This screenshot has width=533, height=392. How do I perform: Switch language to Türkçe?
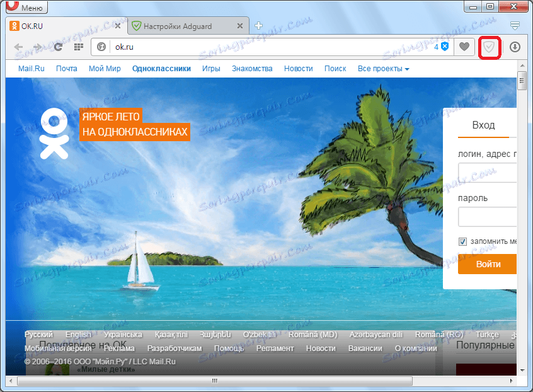(487, 335)
